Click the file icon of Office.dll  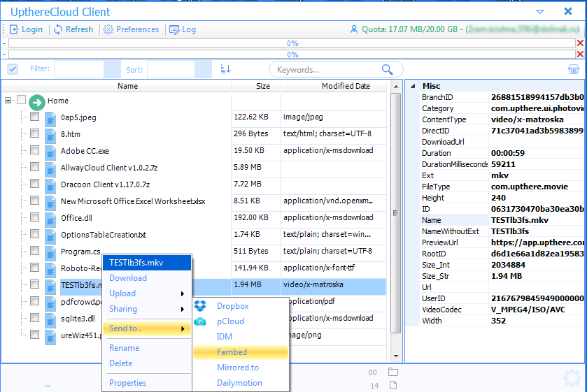50,219
